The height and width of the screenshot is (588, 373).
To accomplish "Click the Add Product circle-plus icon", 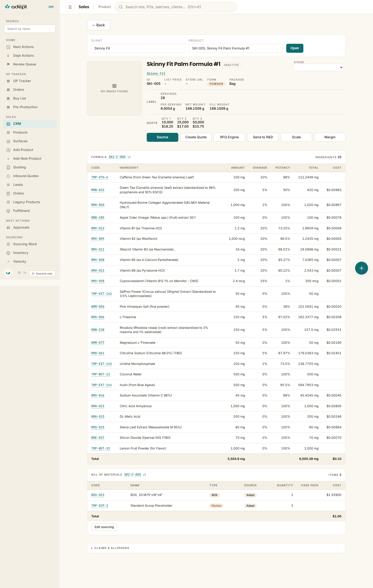I will (8, 150).
